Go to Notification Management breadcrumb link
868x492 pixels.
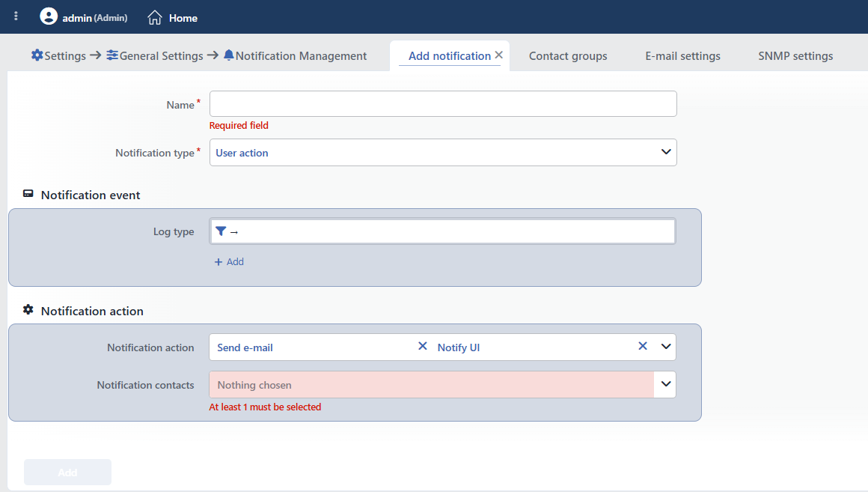click(x=301, y=56)
